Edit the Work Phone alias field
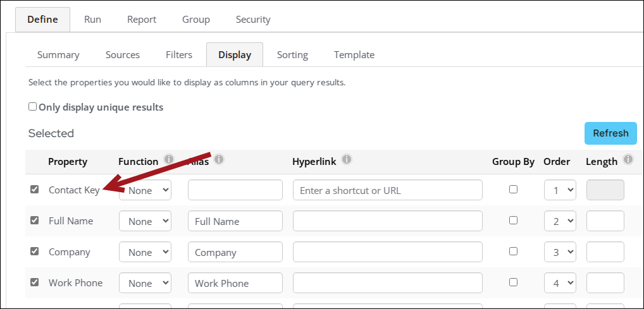Viewport: 644px width, 309px height. pyautogui.click(x=235, y=282)
